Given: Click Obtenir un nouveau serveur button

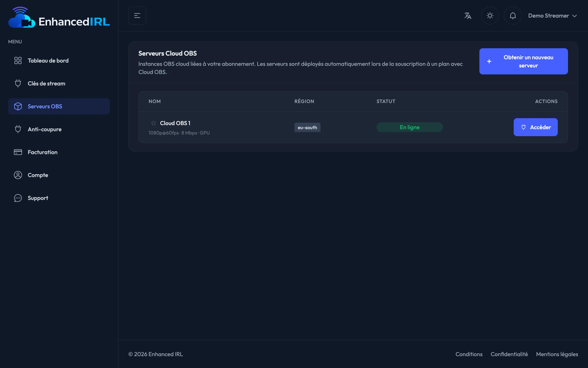Looking at the screenshot, I should (x=523, y=61).
